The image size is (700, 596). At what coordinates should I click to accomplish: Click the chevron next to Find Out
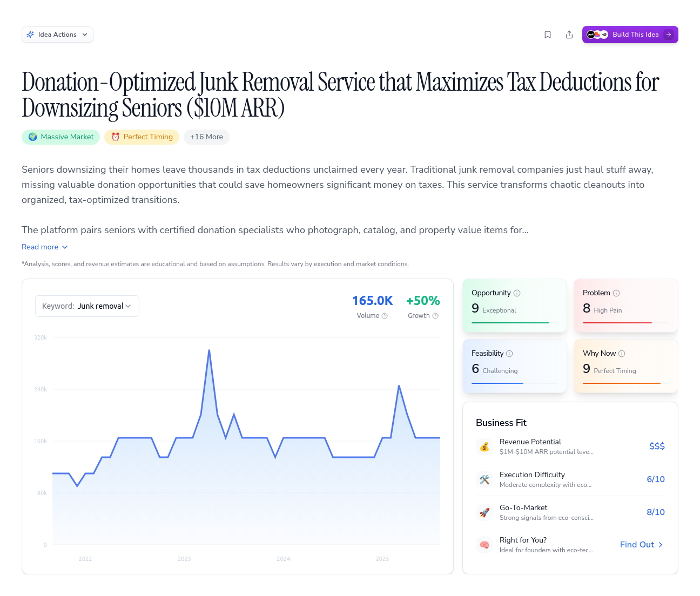coord(661,545)
